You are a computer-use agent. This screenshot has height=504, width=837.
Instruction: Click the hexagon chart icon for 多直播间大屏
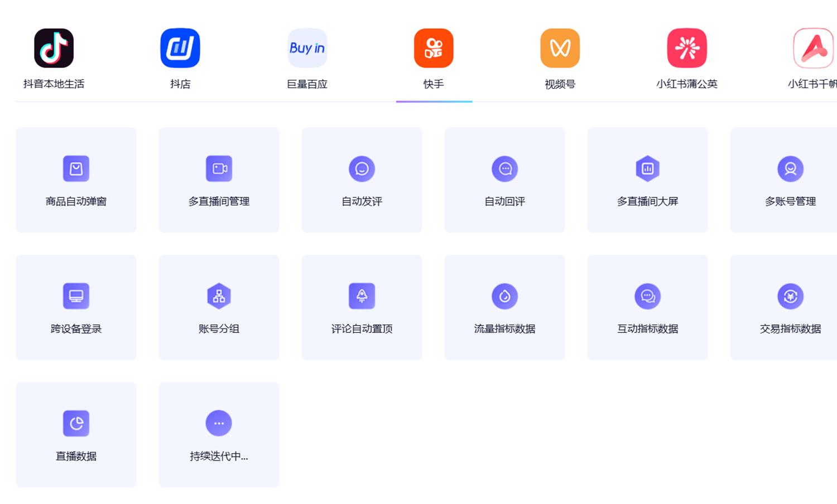647,168
